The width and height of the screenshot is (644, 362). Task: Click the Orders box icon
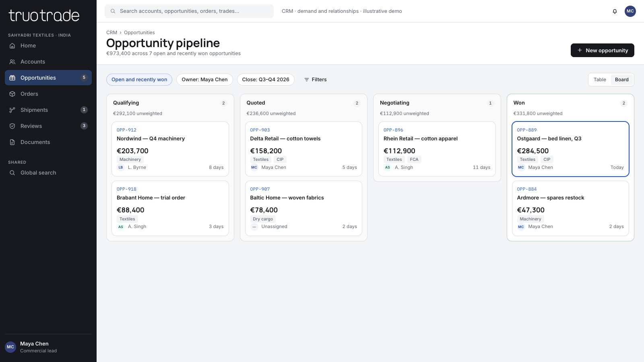pos(12,94)
